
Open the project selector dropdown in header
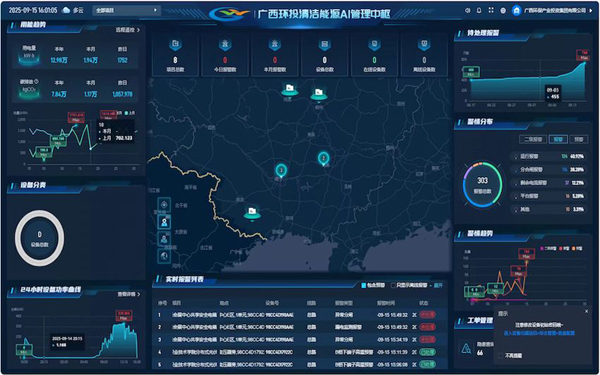[126, 10]
